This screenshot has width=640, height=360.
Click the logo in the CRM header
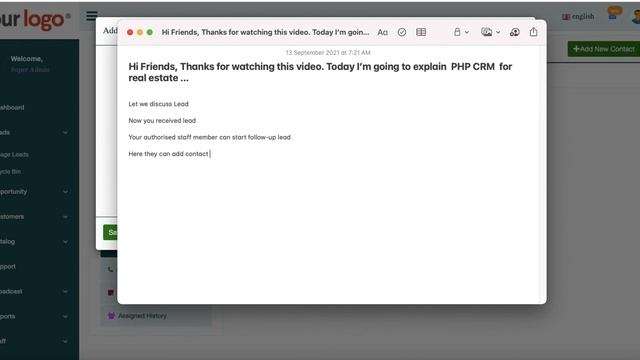35,19
